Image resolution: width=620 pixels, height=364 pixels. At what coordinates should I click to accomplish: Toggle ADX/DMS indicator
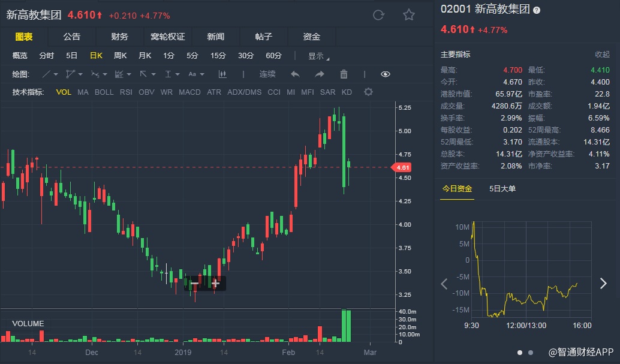coord(245,92)
